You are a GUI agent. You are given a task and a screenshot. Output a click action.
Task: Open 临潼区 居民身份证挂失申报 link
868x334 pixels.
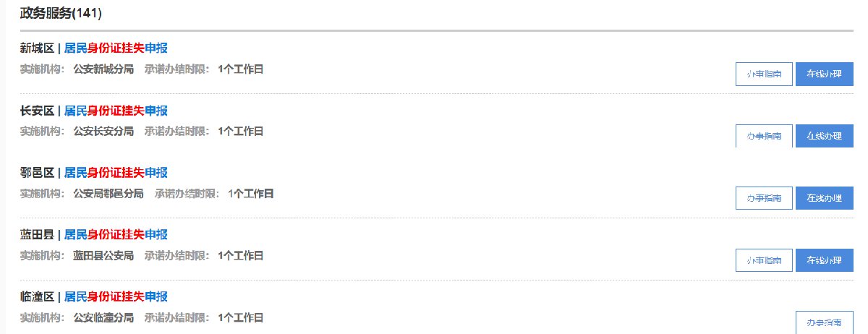tap(116, 297)
